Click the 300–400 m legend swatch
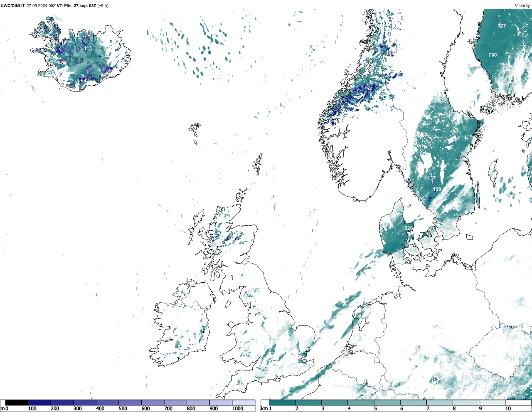This screenshot has width=532, height=412. pos(85,402)
